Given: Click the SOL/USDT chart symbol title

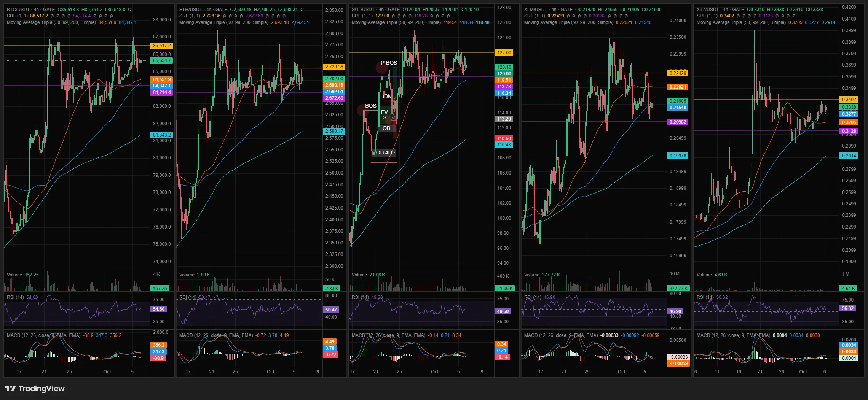Looking at the screenshot, I should tap(363, 9).
